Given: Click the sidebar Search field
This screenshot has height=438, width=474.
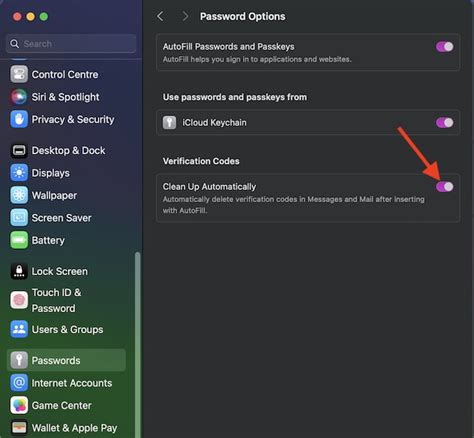Looking at the screenshot, I should click(71, 44).
